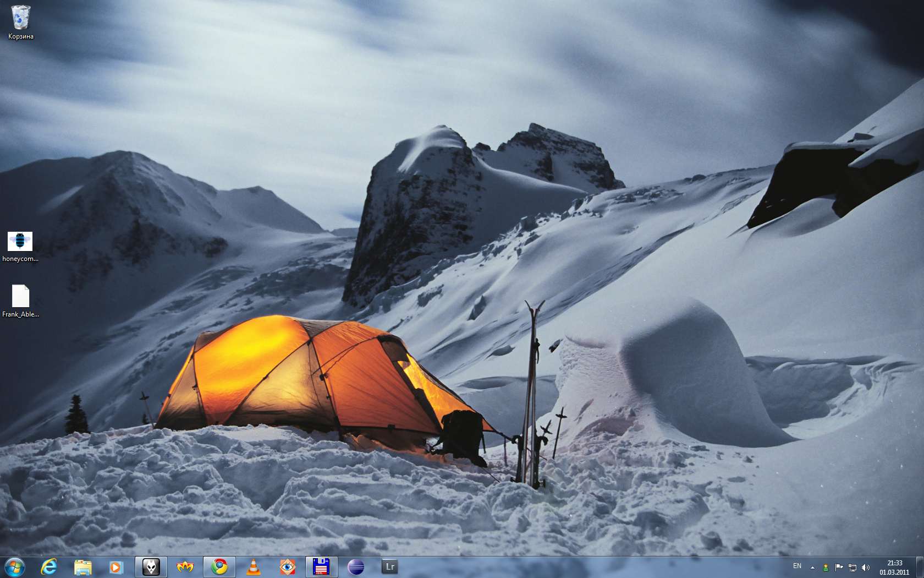924x578 pixels.
Task: Open Windows Media Player from taskbar
Action: (116, 566)
